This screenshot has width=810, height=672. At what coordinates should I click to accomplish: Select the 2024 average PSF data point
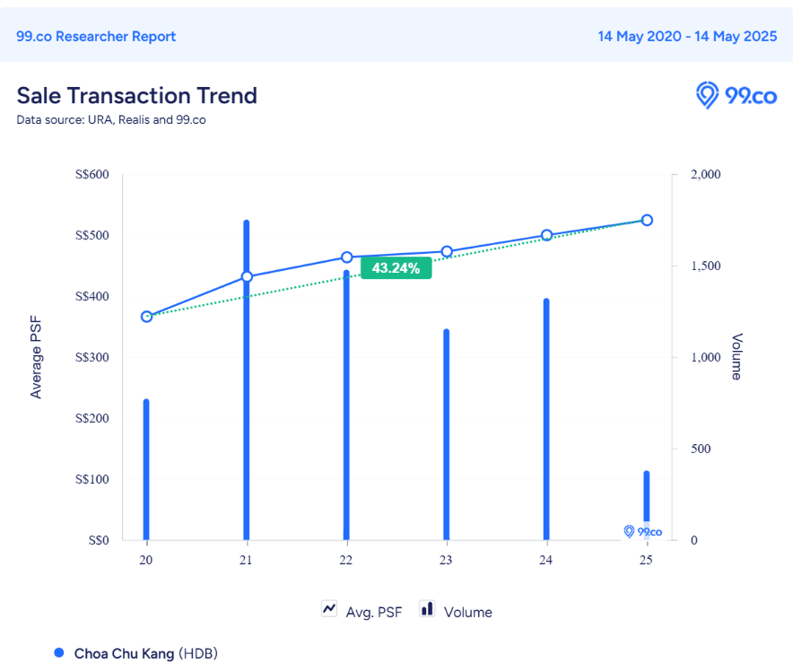pos(546,236)
